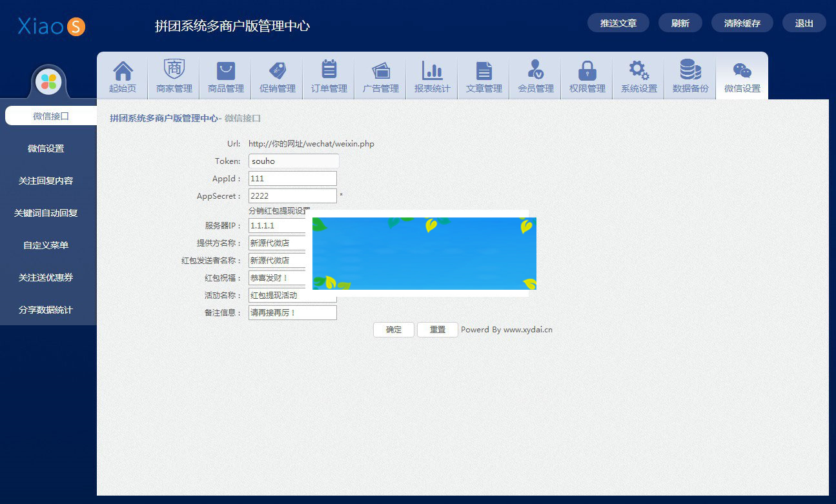Click the 确定 (Confirm) button
836x504 pixels.
click(x=393, y=330)
